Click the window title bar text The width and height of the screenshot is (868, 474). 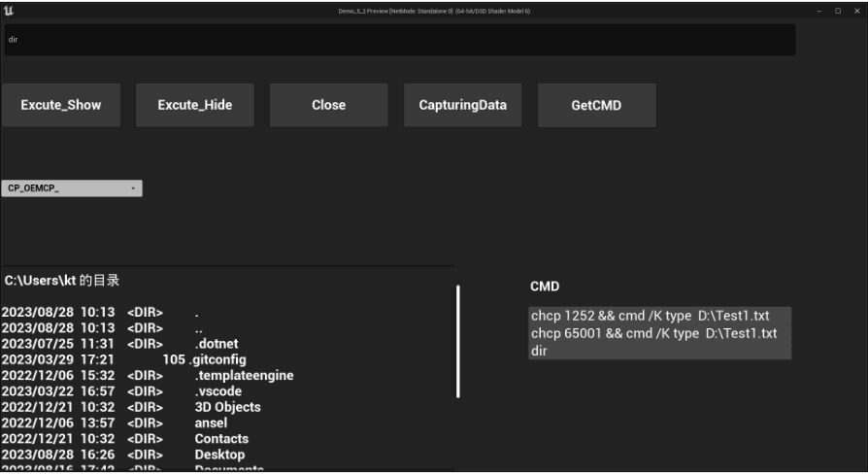(434, 11)
